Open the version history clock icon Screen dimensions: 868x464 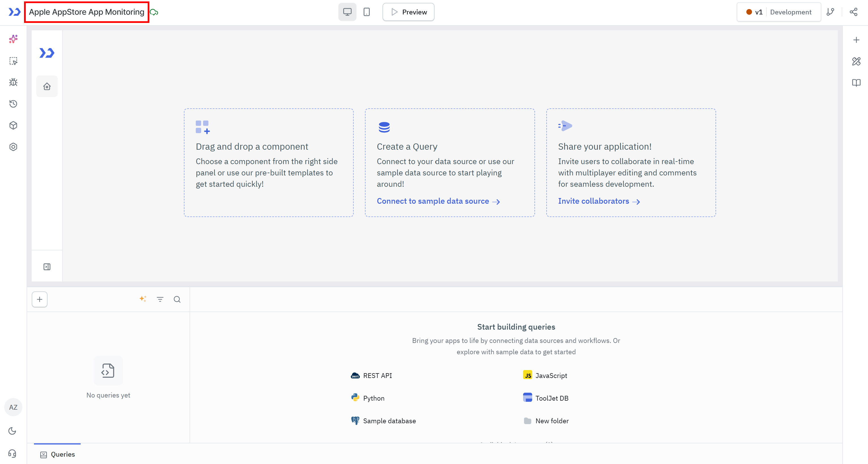click(13, 104)
